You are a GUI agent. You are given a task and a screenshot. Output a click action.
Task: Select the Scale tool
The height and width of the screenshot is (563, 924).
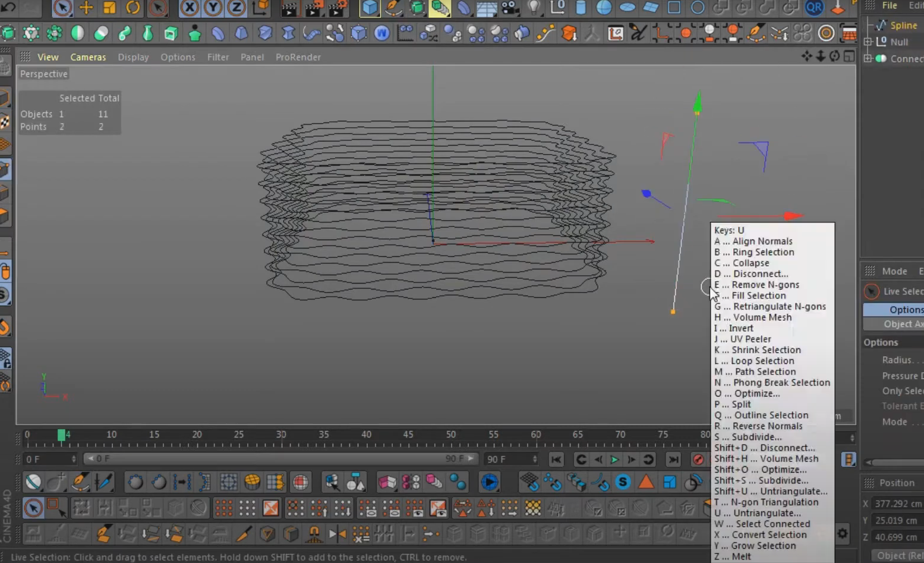[x=109, y=8]
